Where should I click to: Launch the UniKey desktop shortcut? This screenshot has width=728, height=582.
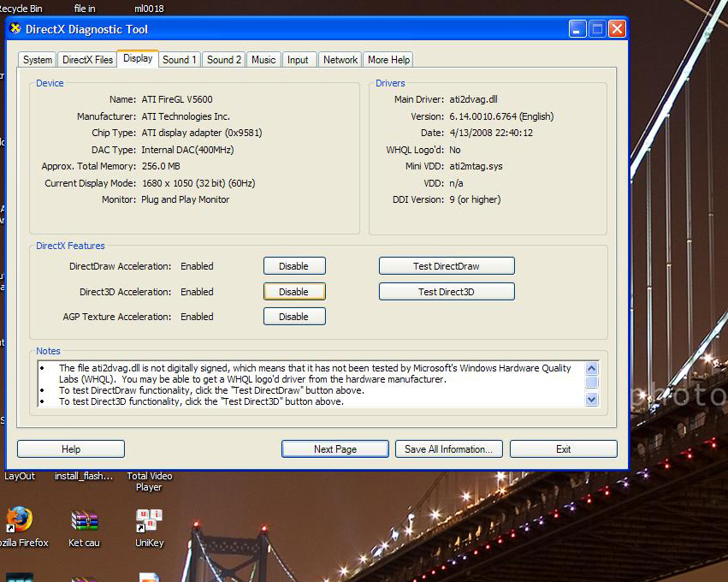[x=149, y=520]
